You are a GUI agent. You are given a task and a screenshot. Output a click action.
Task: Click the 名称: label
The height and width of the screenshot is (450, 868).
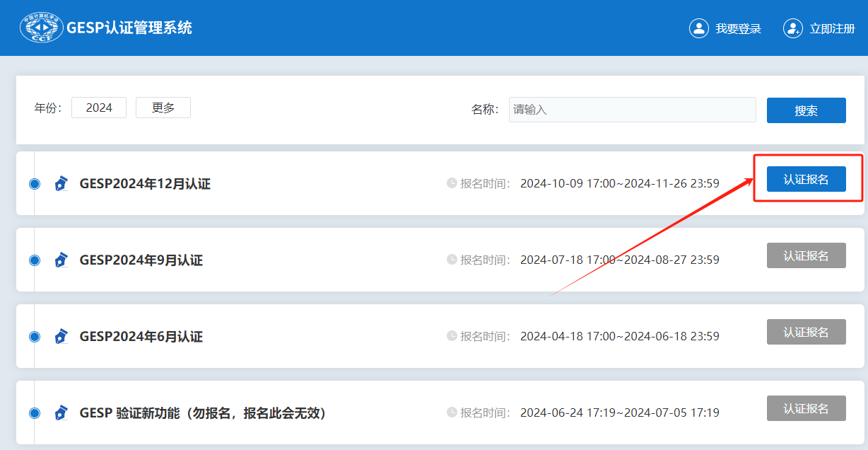pos(485,110)
